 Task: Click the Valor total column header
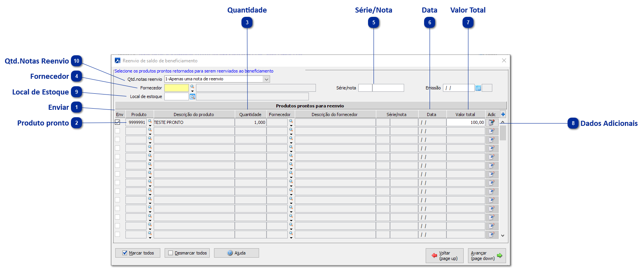click(x=465, y=115)
